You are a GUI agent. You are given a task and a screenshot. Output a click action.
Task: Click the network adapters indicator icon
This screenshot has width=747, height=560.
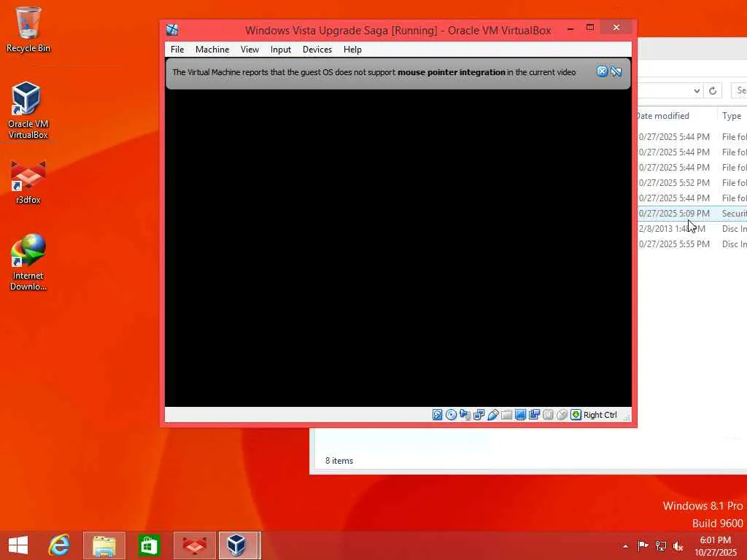click(x=479, y=415)
